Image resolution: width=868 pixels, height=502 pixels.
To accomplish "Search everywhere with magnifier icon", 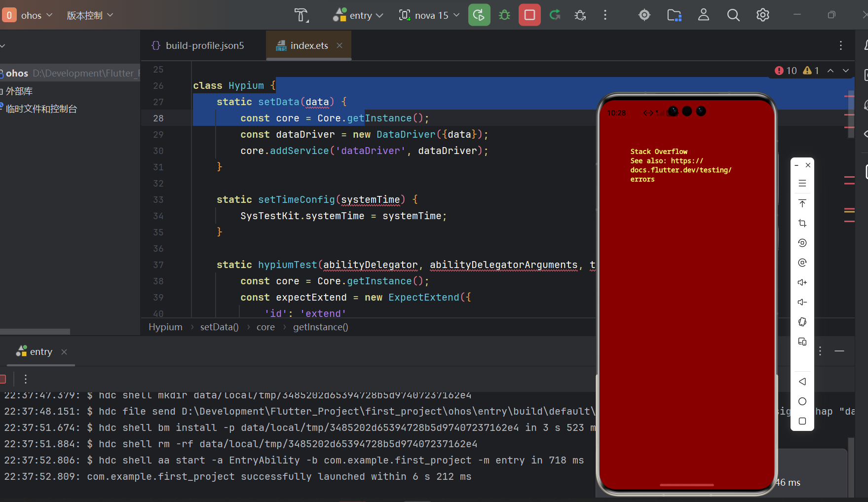I will coord(733,15).
